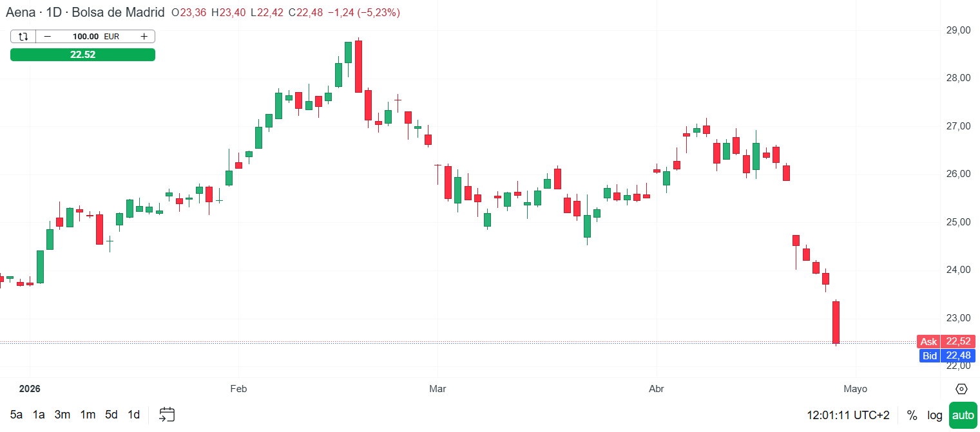This screenshot has height=432, width=980.
Task: Enable logarithmic scale with the log toggle
Action: click(934, 415)
